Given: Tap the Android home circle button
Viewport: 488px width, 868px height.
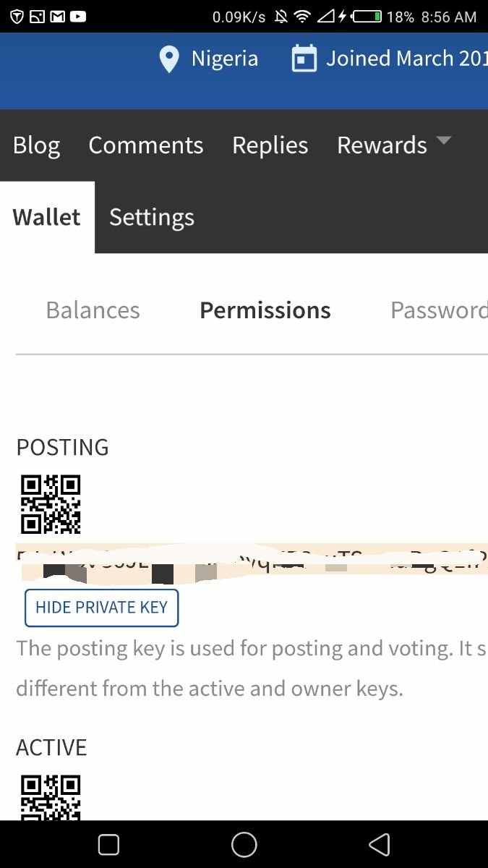Looking at the screenshot, I should [x=244, y=844].
